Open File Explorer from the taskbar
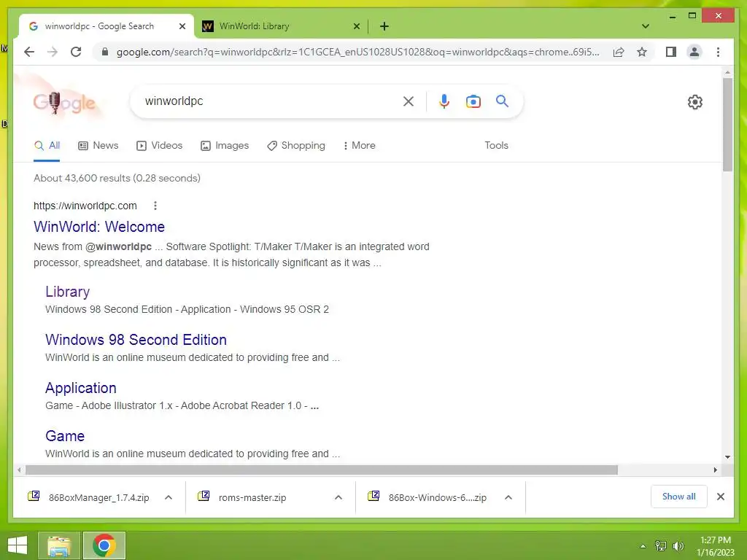The width and height of the screenshot is (747, 560). tap(58, 545)
